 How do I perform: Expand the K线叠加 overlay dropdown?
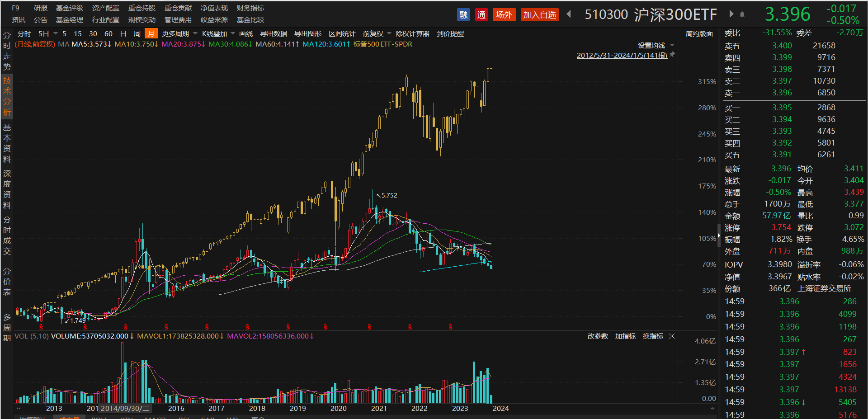pyautogui.click(x=233, y=33)
